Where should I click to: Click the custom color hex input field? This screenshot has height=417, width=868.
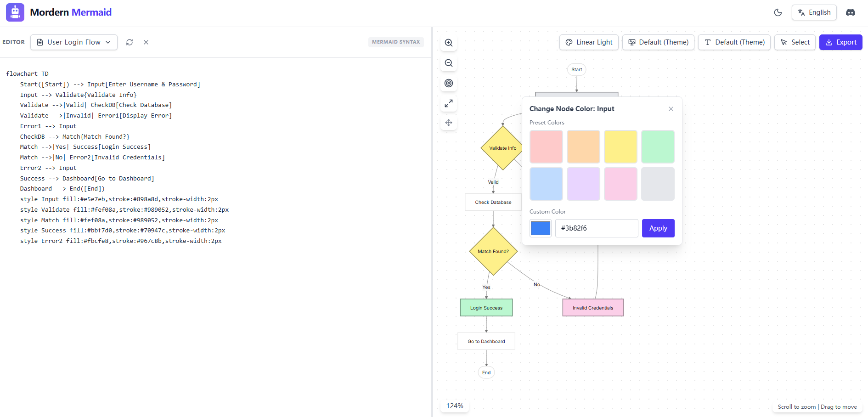[596, 228]
